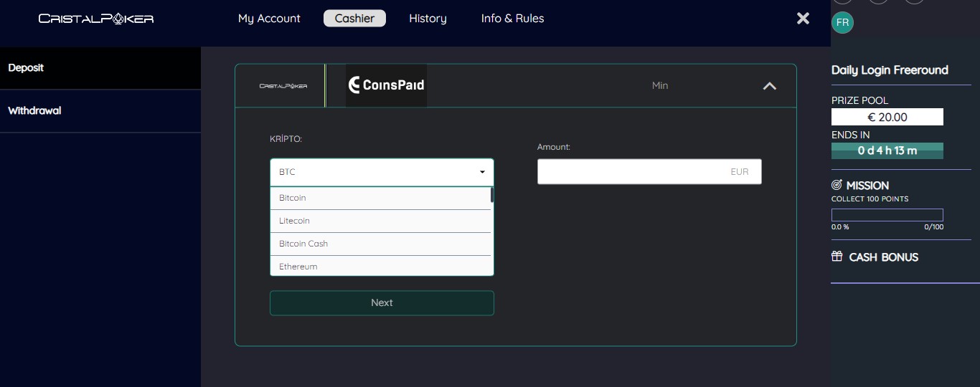Choose Ethereum from the list

(x=380, y=266)
